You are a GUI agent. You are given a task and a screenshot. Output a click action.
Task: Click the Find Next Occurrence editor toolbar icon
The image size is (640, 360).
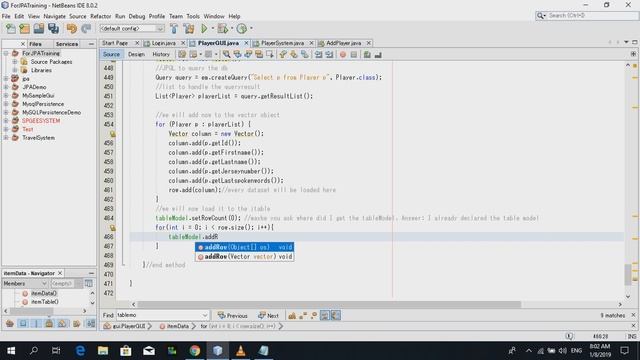click(248, 54)
